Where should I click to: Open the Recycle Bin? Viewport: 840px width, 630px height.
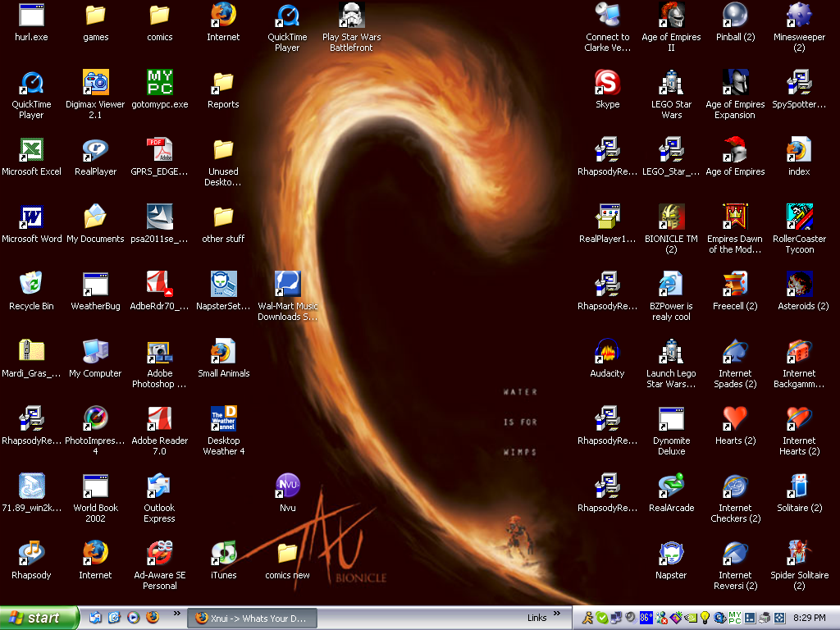click(31, 285)
